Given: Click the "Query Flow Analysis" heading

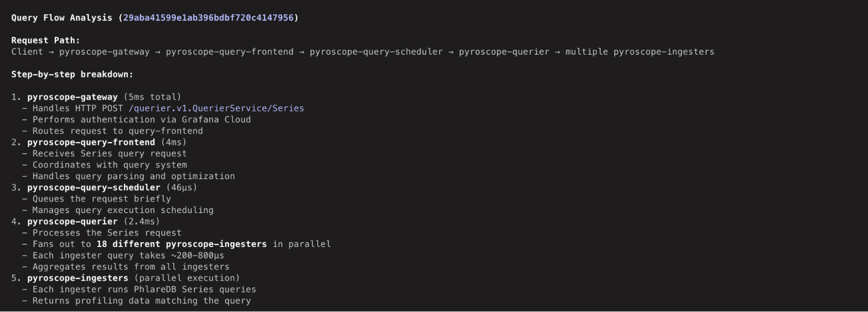Looking at the screenshot, I should (62, 18).
